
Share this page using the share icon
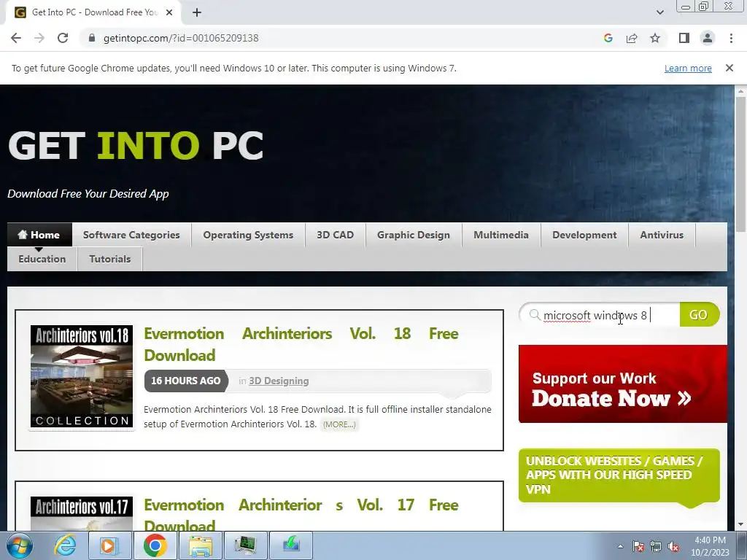point(632,38)
